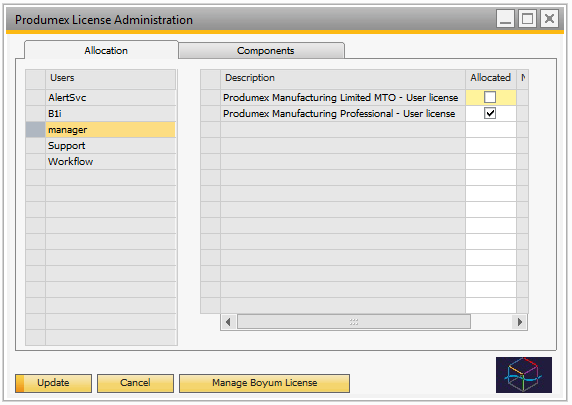Viewport: 572px width, 405px height.
Task: Select the Produmex Manufacturing Limited MTO description
Action: tap(343, 97)
